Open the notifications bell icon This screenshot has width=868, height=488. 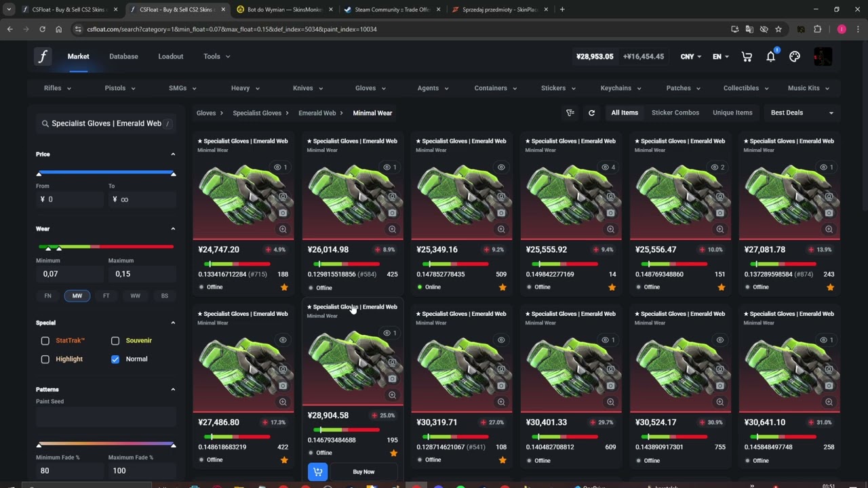pos(770,57)
